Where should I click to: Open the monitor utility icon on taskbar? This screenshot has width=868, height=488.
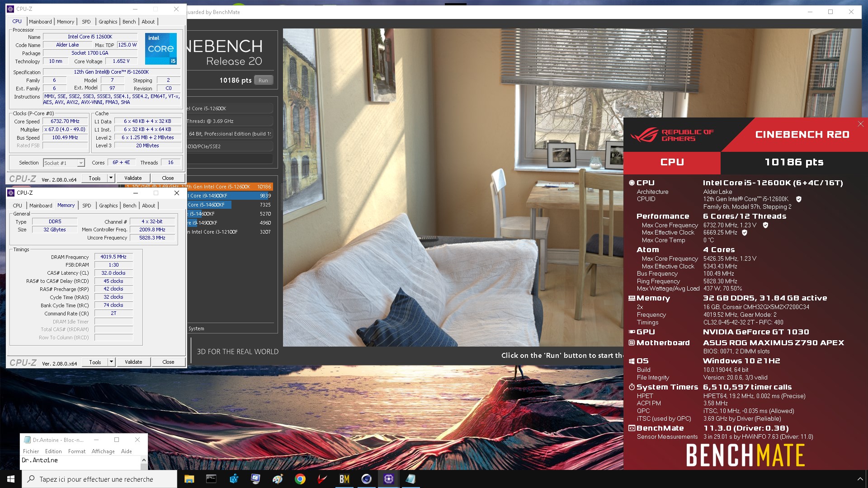coord(255,479)
